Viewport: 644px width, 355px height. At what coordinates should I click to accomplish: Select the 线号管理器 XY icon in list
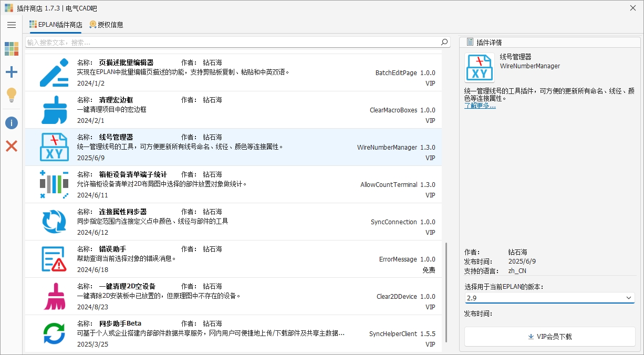(54, 147)
